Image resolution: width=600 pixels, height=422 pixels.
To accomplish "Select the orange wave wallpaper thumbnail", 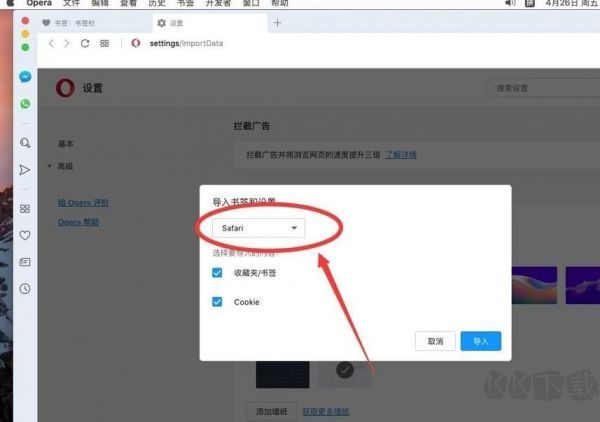I will coord(534,285).
